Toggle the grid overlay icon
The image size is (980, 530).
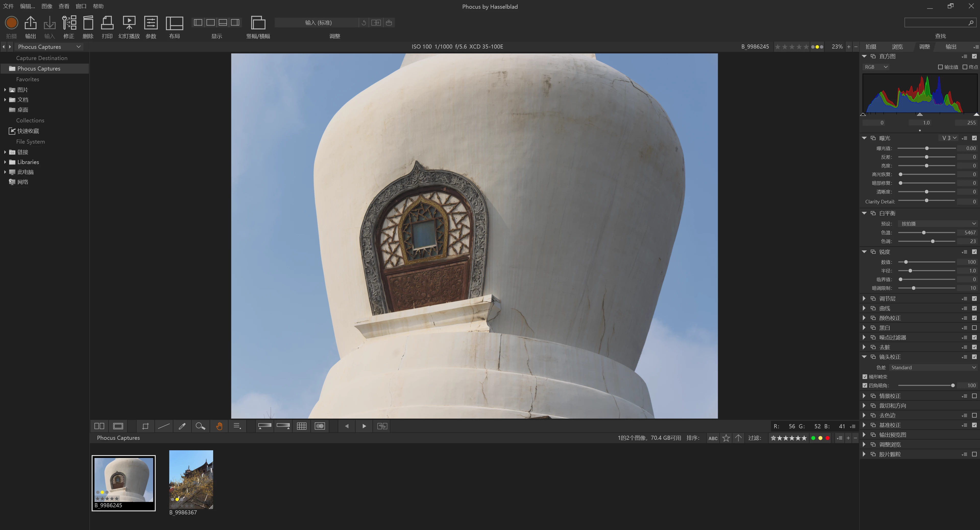(301, 426)
